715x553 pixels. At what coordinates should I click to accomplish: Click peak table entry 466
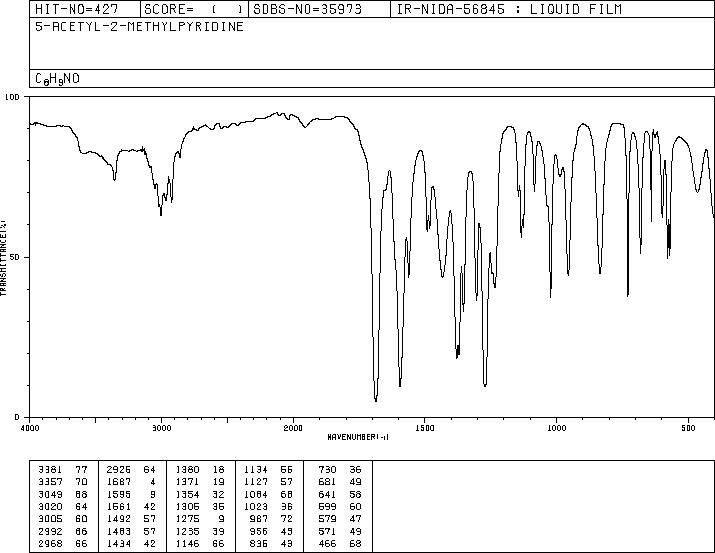pos(327,543)
